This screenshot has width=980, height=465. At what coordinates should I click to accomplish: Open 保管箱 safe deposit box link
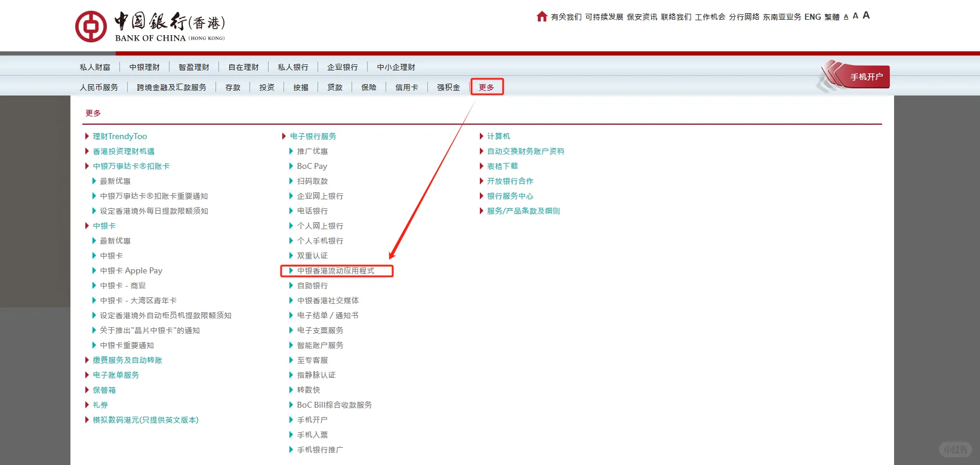[104, 390]
